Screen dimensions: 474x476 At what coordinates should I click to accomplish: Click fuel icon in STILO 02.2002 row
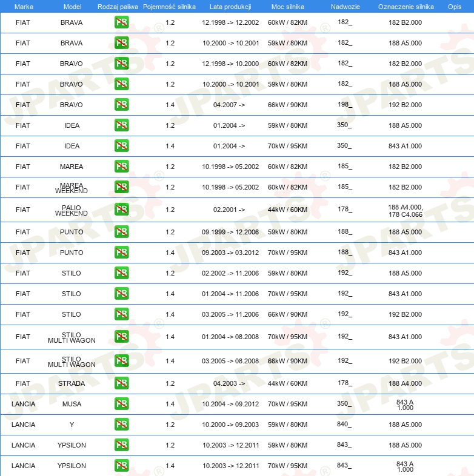(122, 274)
